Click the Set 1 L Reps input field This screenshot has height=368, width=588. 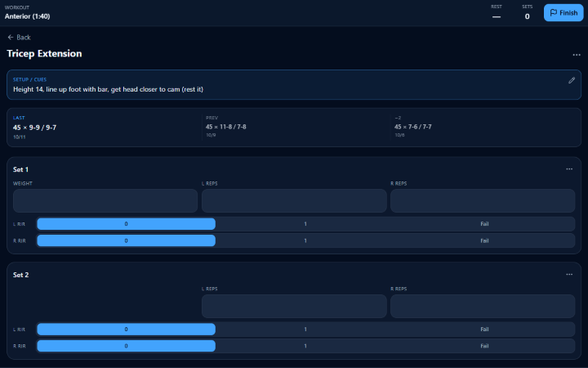[294, 200]
